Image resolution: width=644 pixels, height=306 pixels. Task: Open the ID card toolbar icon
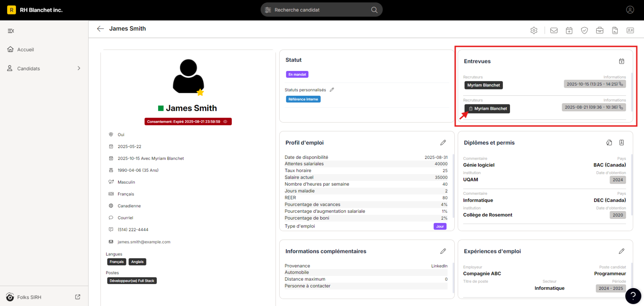coord(630,31)
